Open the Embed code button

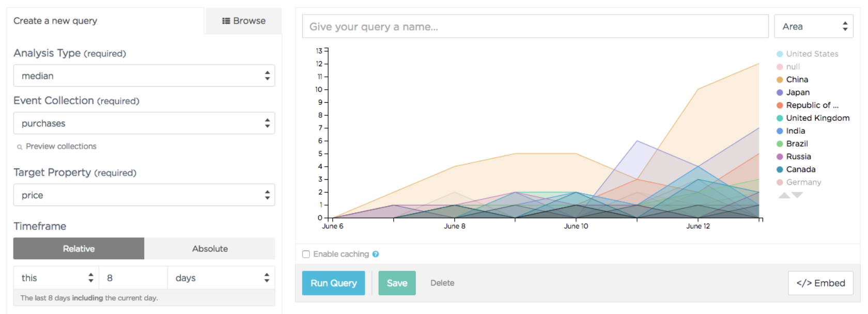pos(820,283)
